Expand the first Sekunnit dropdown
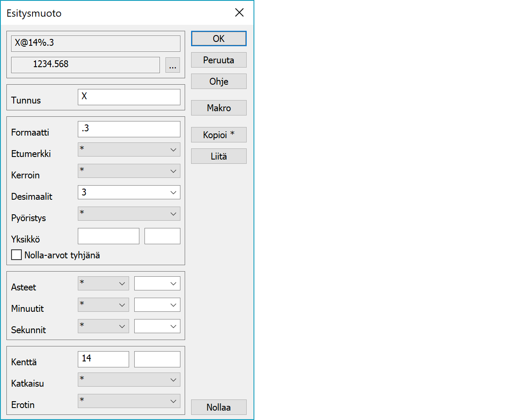The width and height of the screenshot is (513, 420). (103, 326)
